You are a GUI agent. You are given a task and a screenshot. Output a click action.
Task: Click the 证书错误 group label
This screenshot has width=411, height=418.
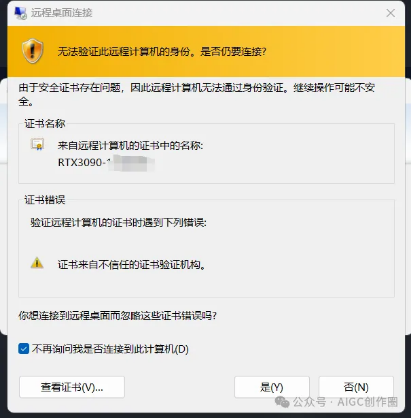tap(45, 200)
